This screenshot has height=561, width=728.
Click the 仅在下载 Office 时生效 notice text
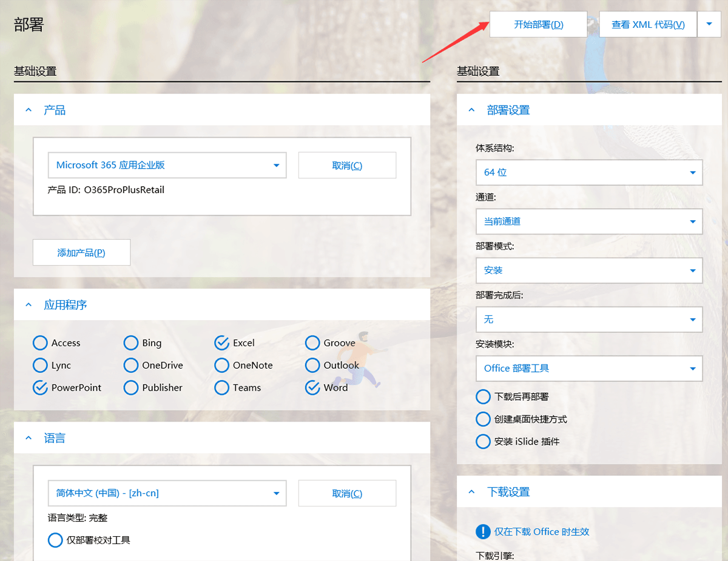pyautogui.click(x=542, y=532)
